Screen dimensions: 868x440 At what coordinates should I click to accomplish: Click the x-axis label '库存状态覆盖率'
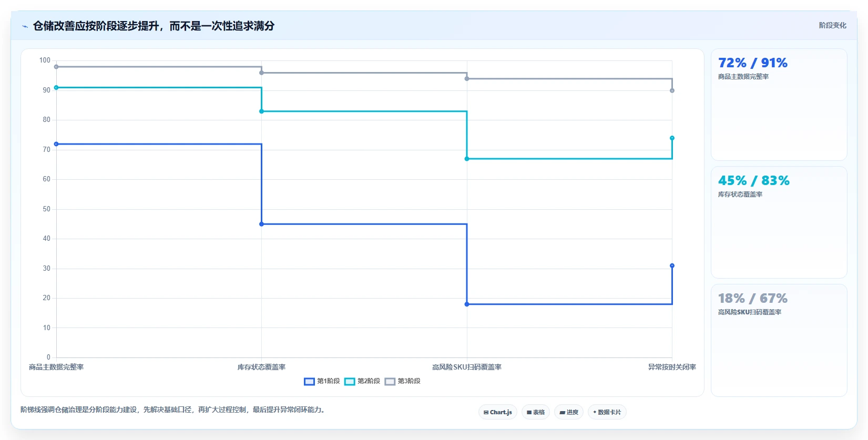pos(261,367)
